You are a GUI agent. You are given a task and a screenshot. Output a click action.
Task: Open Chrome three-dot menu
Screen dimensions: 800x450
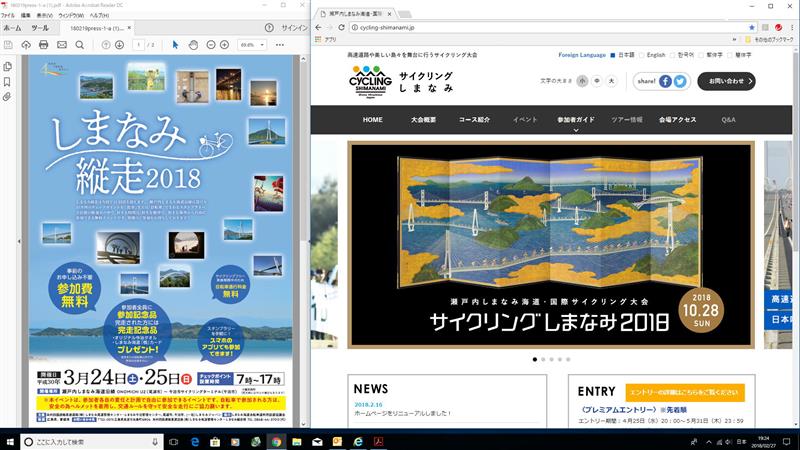click(792, 28)
